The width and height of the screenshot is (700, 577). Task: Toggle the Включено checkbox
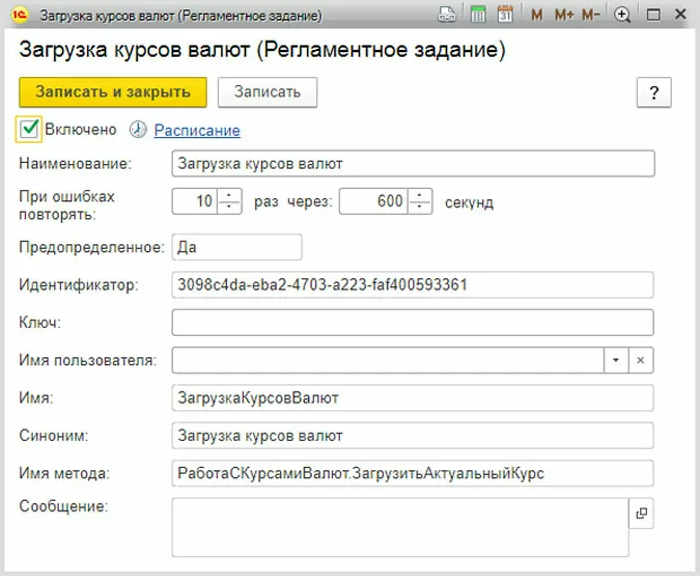pos(29,128)
